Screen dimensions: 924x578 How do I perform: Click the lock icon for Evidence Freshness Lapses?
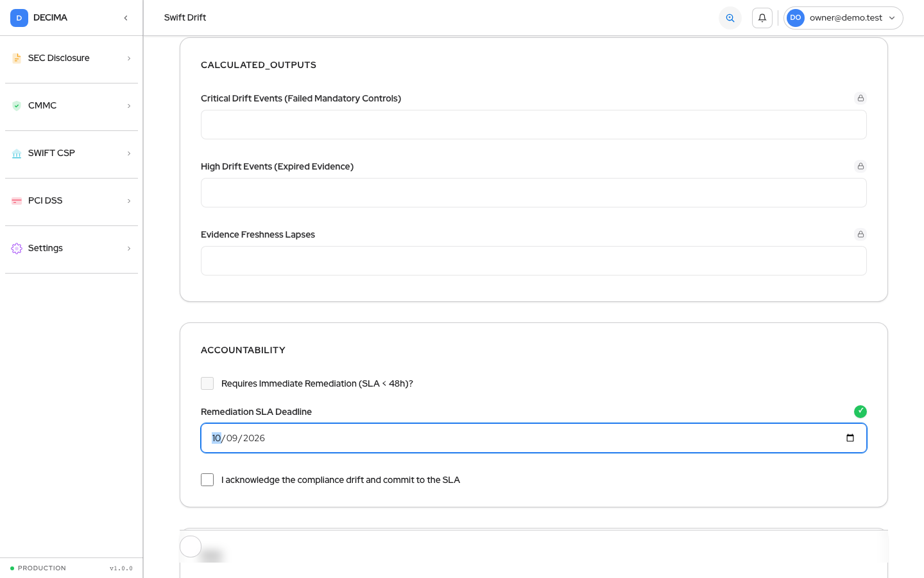[860, 234]
